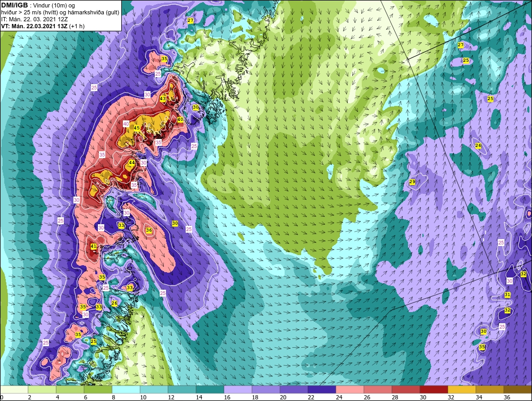Screen dimensions: 532x401
Task: Click the white contour label 40
Action: click(x=126, y=124)
